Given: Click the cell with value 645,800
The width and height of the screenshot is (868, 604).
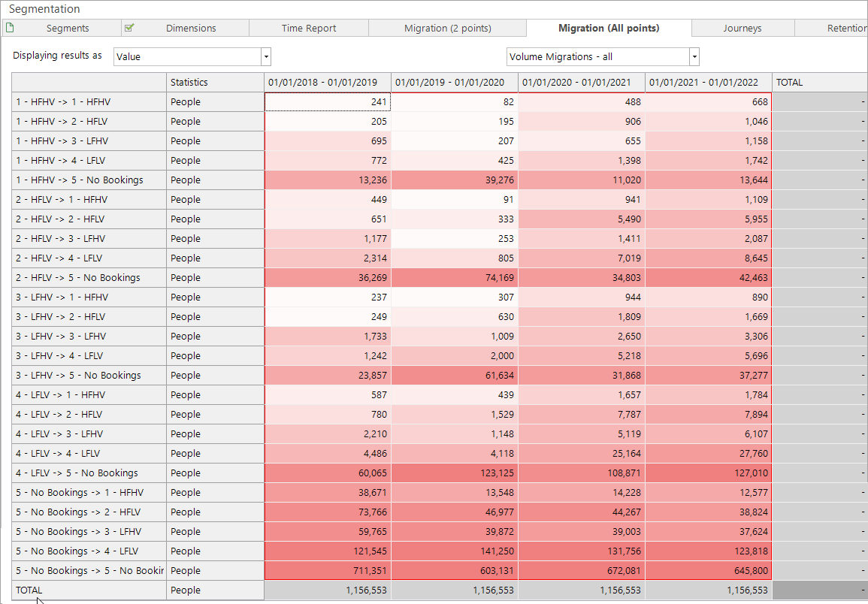Looking at the screenshot, I should point(709,571).
